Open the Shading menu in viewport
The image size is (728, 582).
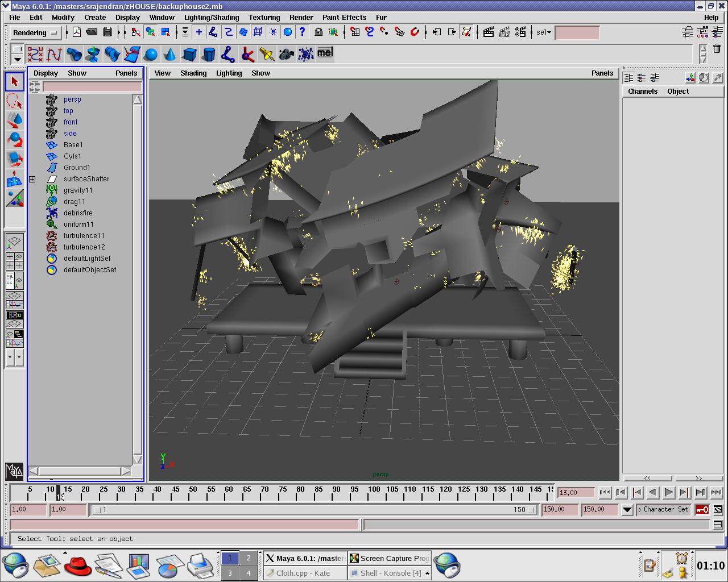pos(193,73)
